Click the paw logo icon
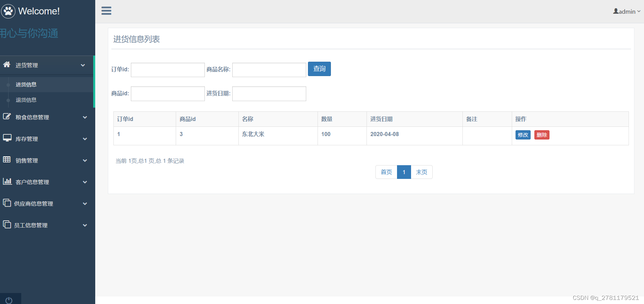Viewport: 644px width, 304px height. [x=8, y=11]
